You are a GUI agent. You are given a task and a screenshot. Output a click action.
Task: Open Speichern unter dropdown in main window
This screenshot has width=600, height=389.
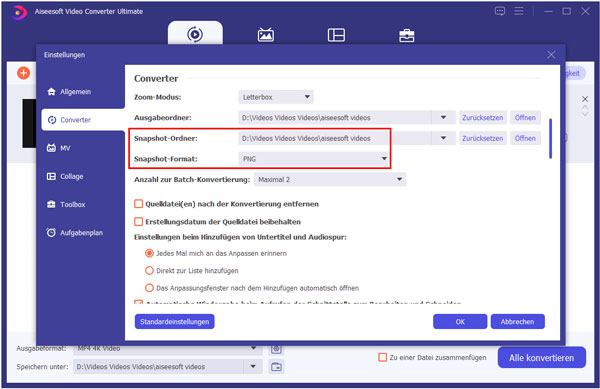(253, 366)
